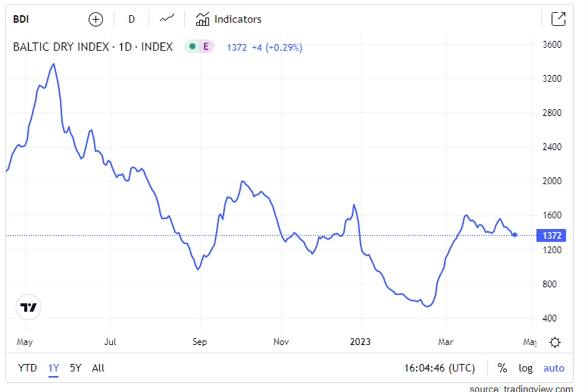Select the YTD time range

(x=27, y=368)
